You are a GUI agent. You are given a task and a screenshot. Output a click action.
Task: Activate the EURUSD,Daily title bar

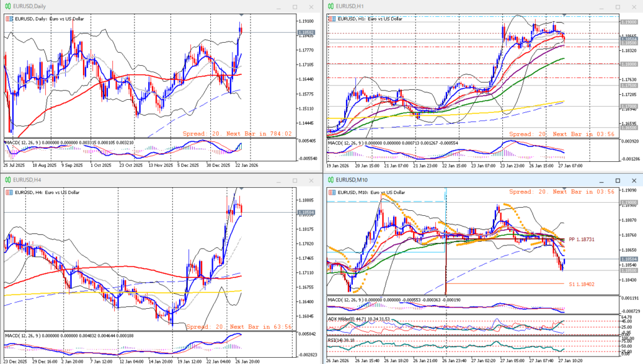126,6
